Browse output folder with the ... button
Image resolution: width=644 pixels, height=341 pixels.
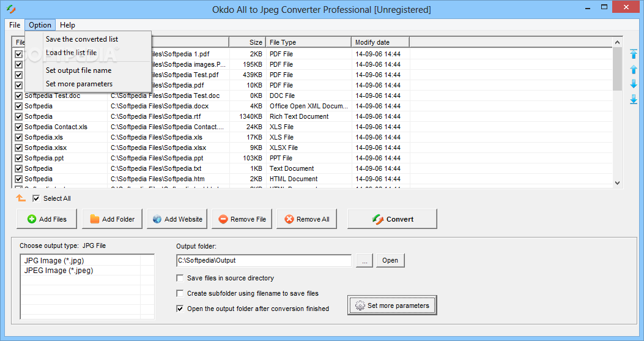point(365,261)
